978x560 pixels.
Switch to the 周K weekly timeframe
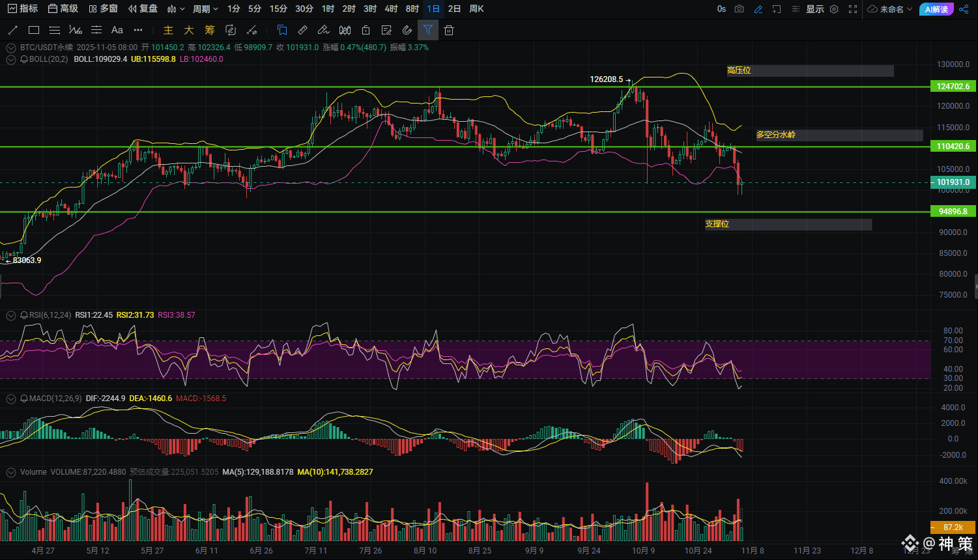pos(476,9)
